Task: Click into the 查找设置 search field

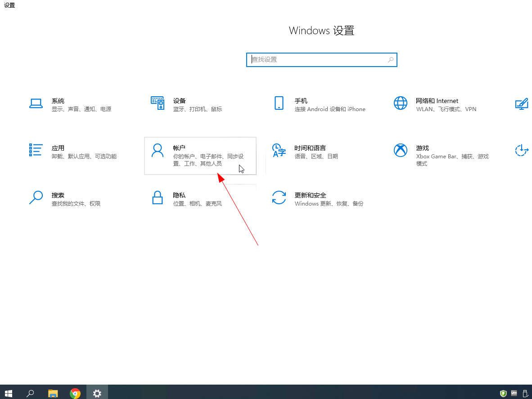Action: coord(321,60)
